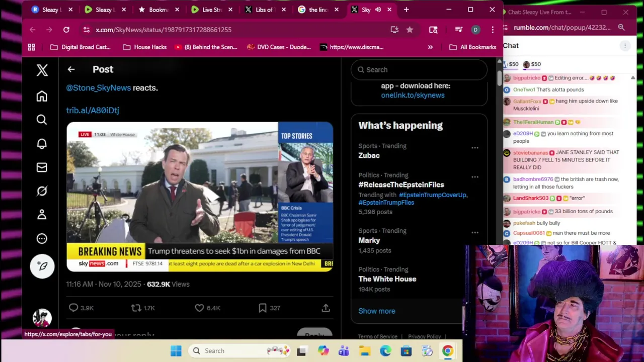The height and width of the screenshot is (362, 644).
Task: Expand hidden bookmarks chevron
Action: pyautogui.click(x=430, y=47)
